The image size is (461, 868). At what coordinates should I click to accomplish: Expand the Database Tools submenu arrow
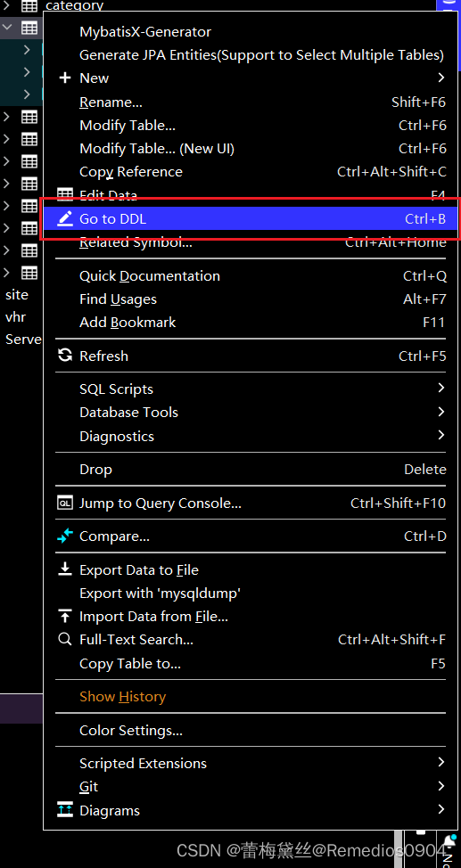[441, 412]
